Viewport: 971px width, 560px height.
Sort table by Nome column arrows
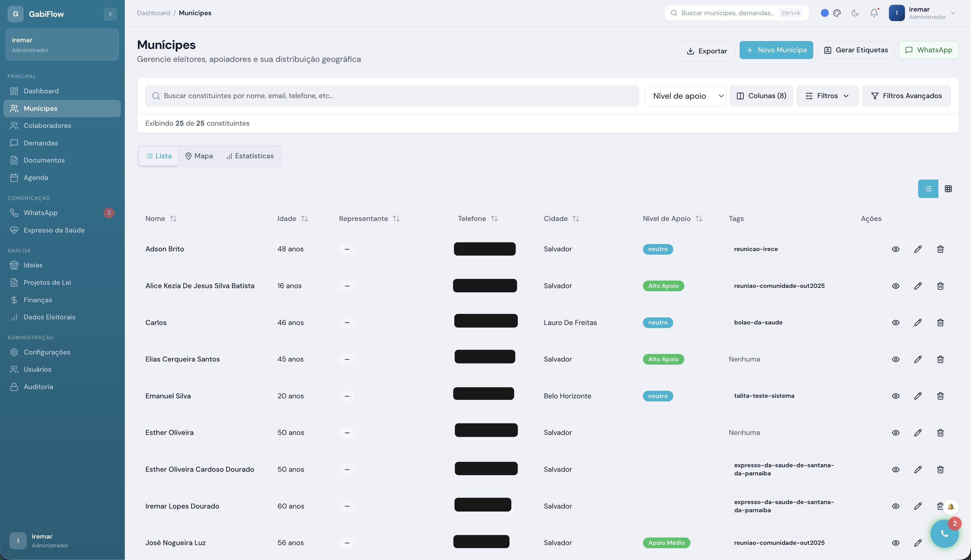(x=173, y=218)
